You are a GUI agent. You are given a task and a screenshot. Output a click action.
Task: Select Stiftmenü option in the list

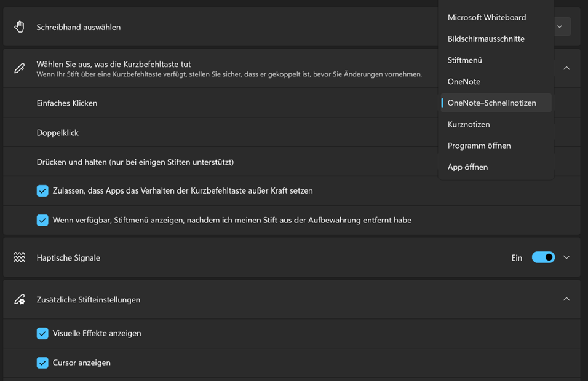[464, 60]
